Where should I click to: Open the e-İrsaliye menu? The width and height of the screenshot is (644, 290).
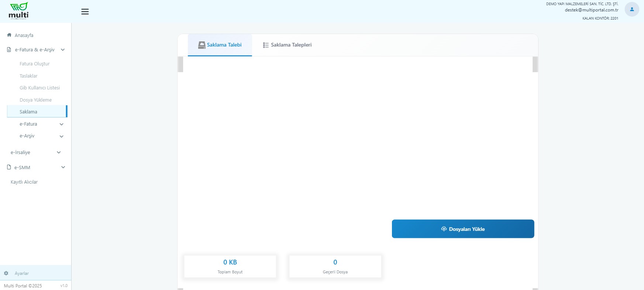(x=20, y=152)
